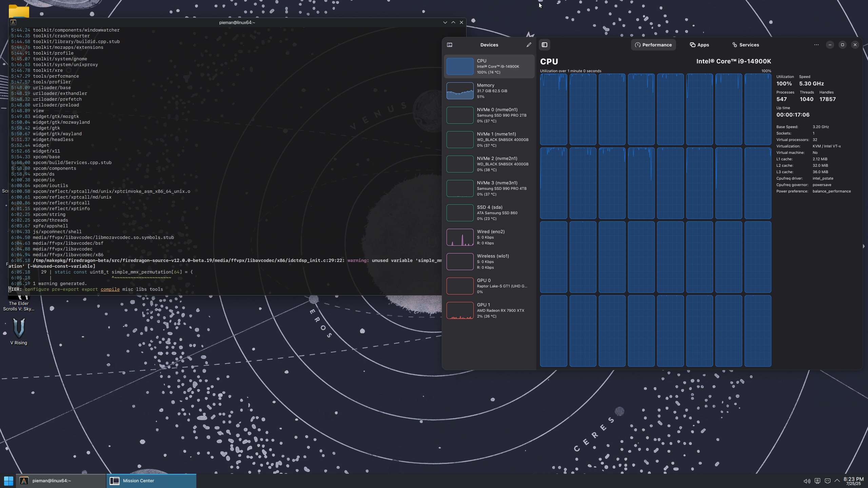Select NVMe 1 (nvme1n1) drive
This screenshot has width=868, height=488.
point(489,140)
